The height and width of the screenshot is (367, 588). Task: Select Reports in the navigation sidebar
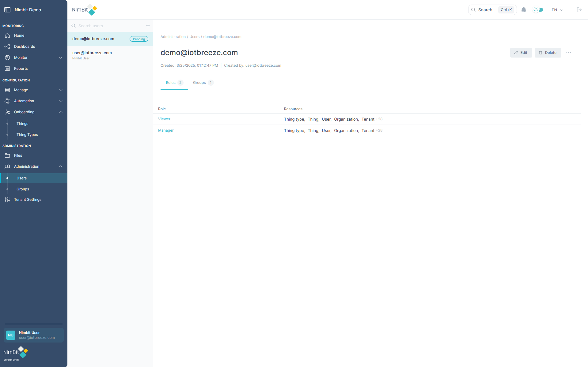20,68
